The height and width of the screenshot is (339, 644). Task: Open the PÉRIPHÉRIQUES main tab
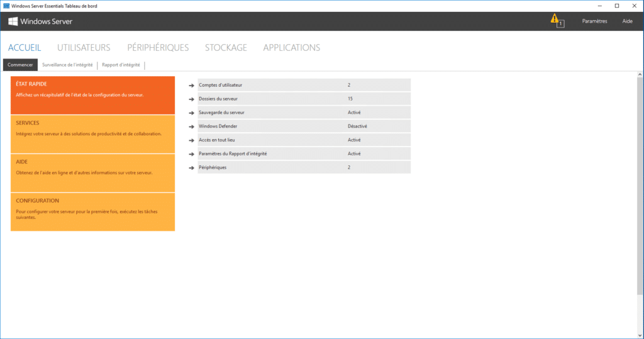[158, 48]
